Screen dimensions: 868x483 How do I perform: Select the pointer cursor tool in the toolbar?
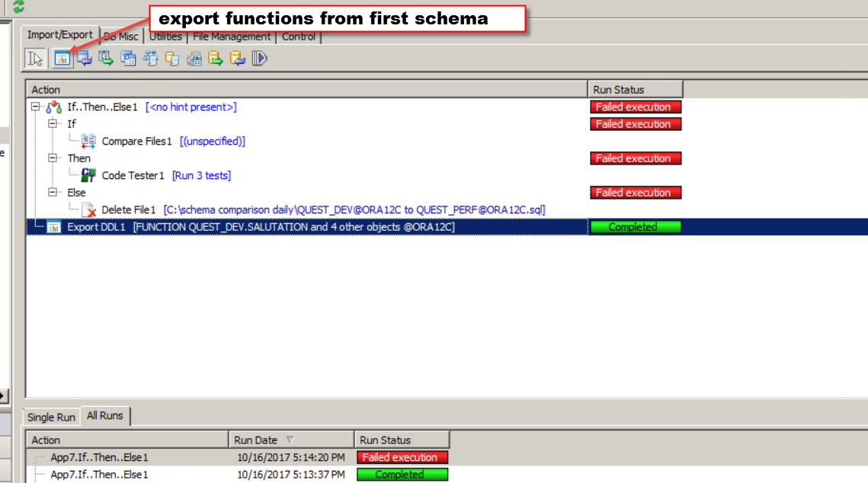tap(35, 58)
